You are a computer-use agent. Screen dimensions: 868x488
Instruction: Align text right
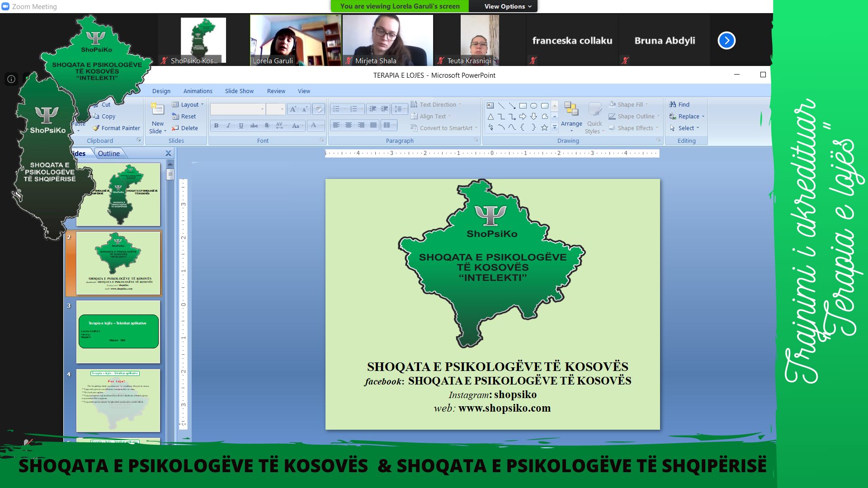point(361,125)
